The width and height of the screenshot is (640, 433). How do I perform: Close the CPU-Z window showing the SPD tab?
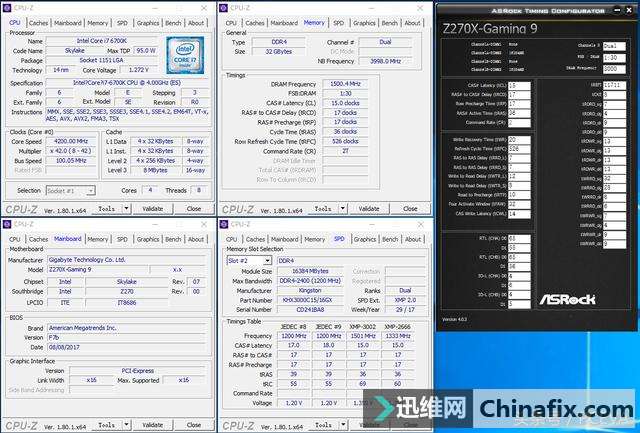420,224
